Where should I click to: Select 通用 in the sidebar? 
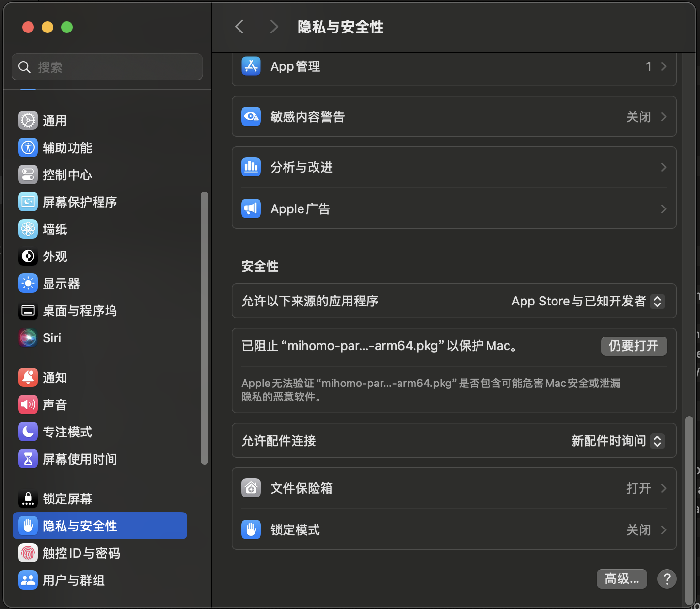pyautogui.click(x=54, y=121)
